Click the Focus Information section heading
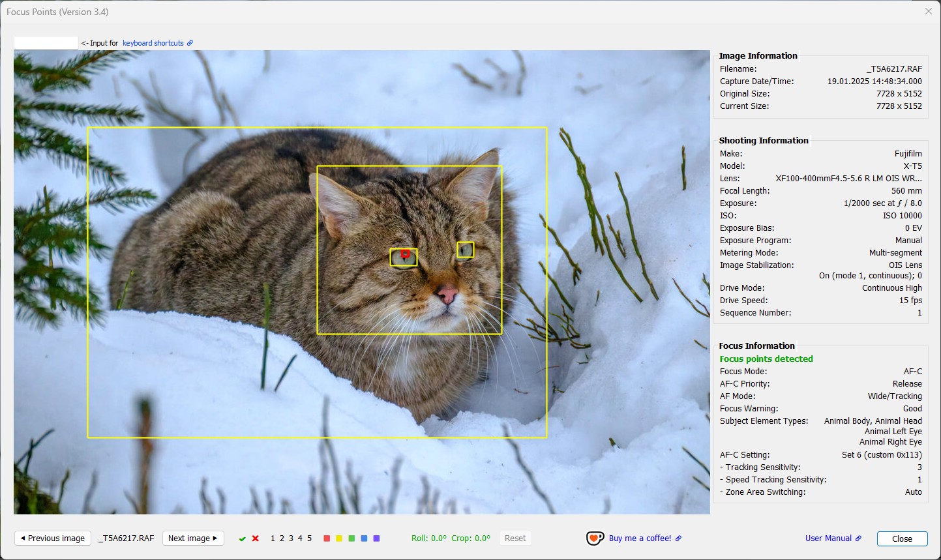 [x=756, y=346]
